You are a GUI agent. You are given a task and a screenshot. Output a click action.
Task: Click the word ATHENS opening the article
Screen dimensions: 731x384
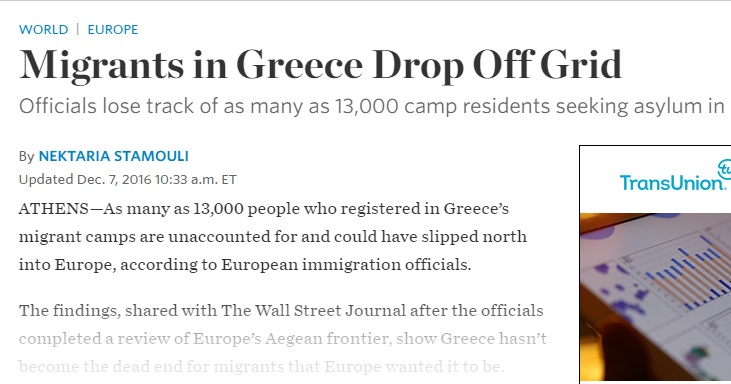pyautogui.click(x=53, y=209)
